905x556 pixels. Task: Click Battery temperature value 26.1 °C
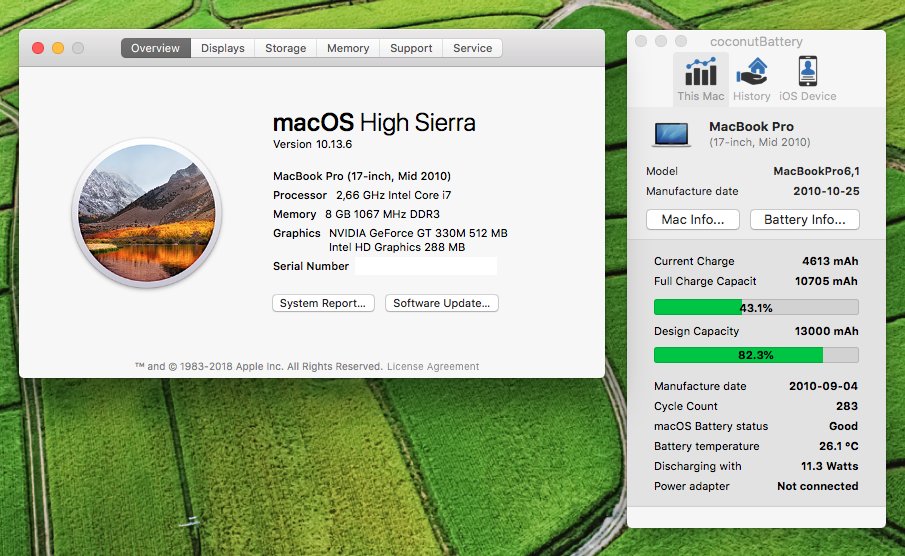click(839, 446)
